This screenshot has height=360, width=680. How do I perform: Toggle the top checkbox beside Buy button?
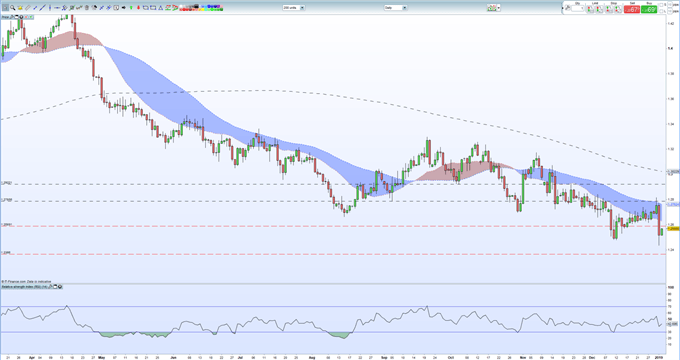point(661,5)
